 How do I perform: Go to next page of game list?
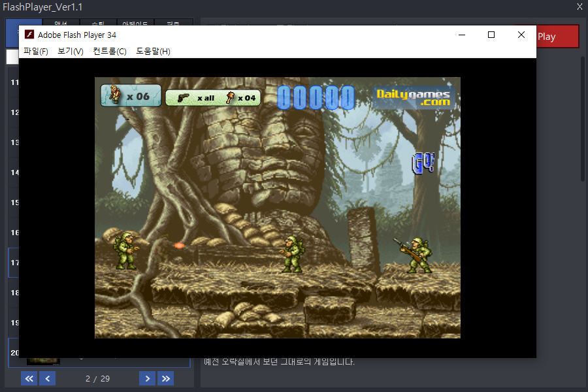coord(148,378)
